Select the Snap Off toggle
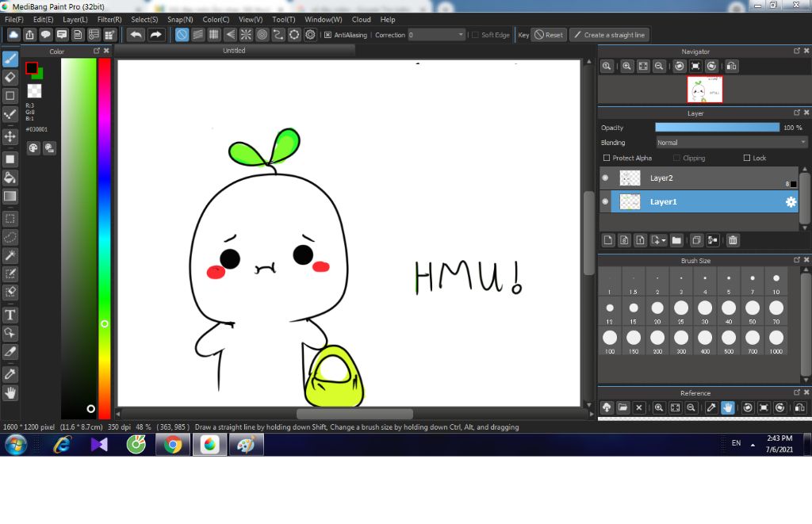 point(182,35)
